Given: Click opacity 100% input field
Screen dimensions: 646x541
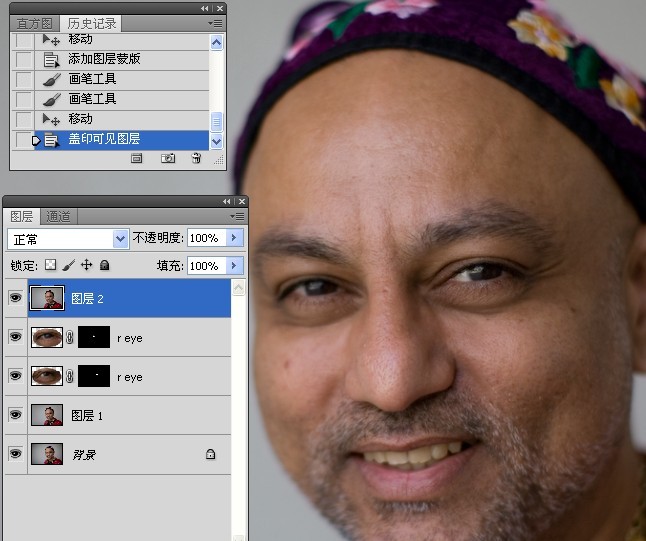Looking at the screenshot, I should (x=207, y=238).
